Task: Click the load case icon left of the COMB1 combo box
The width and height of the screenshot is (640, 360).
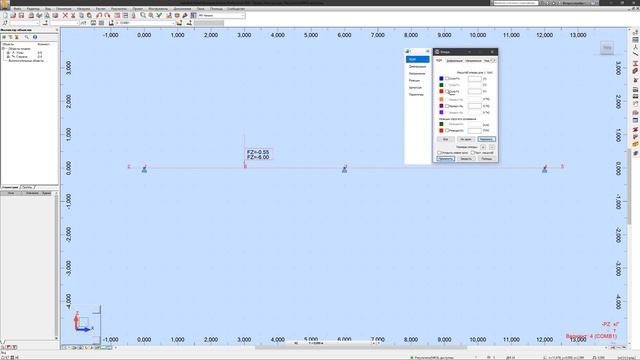Action: tap(111, 23)
